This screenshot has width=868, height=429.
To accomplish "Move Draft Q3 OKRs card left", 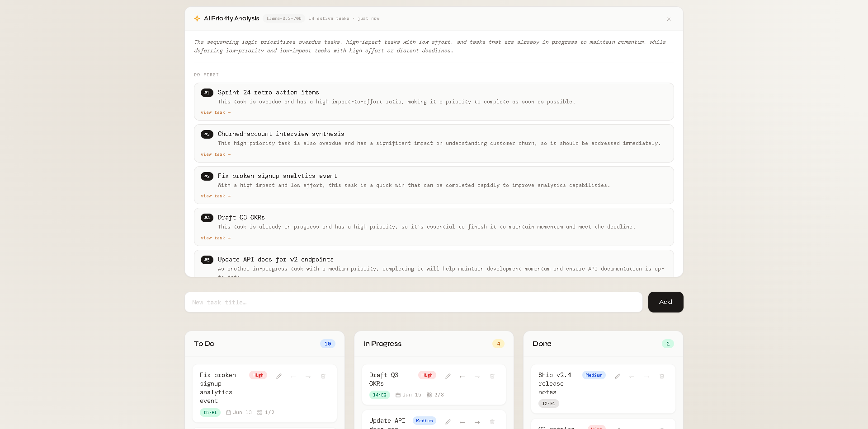I will pyautogui.click(x=462, y=376).
